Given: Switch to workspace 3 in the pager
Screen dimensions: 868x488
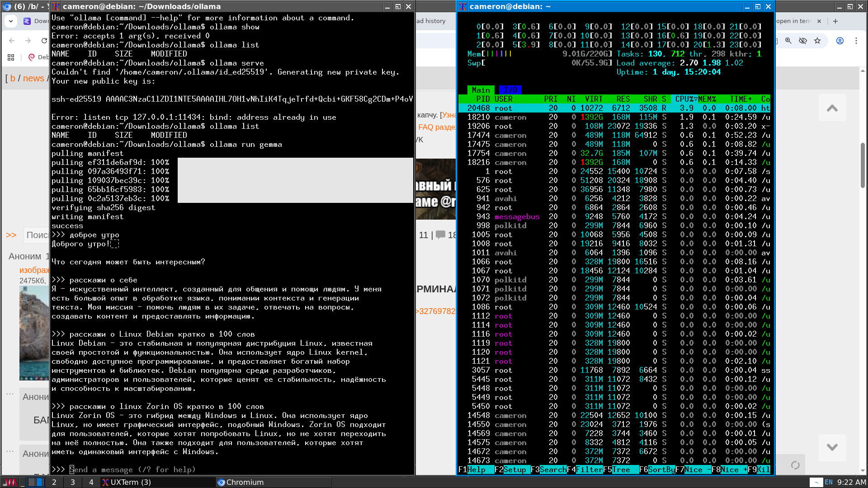Looking at the screenshot, I should pos(73,482).
